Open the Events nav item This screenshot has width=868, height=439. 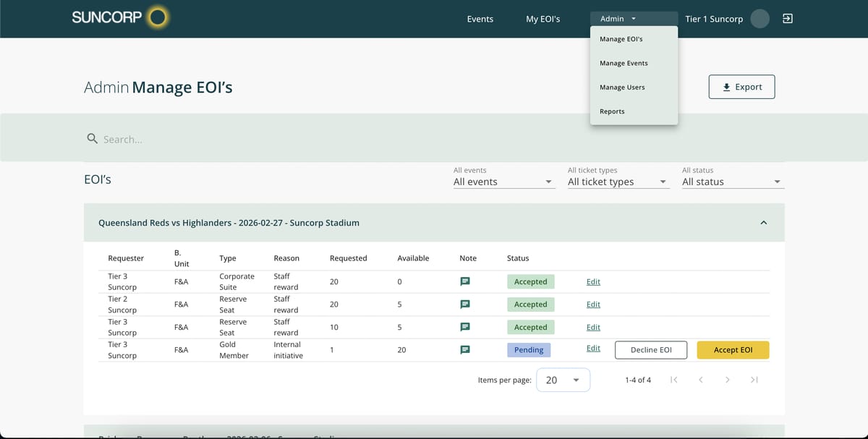(x=480, y=19)
